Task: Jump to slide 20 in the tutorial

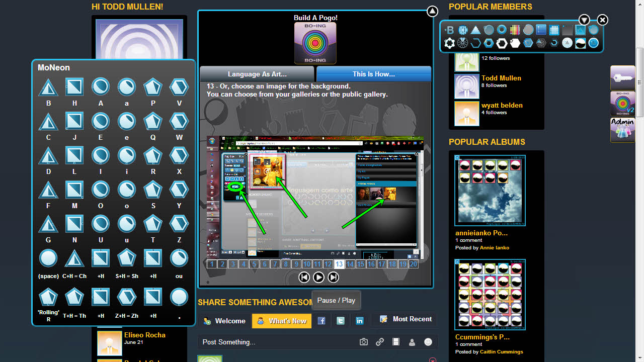Action: tap(413, 264)
